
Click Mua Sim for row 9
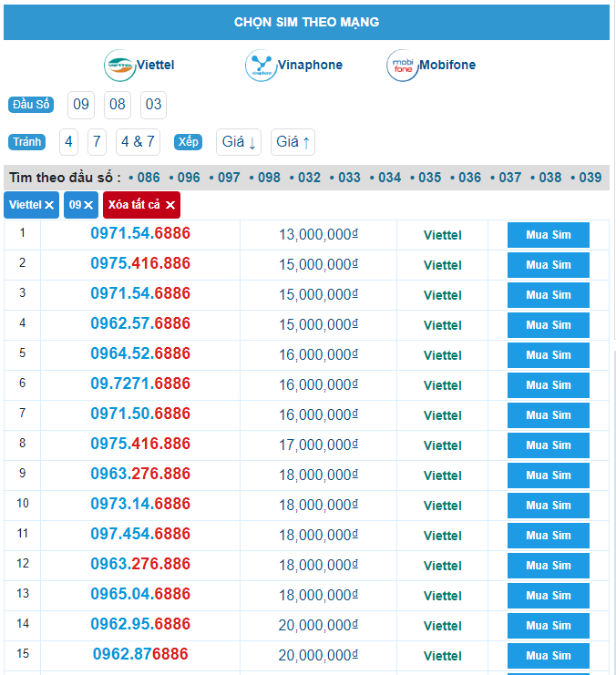pyautogui.click(x=549, y=476)
